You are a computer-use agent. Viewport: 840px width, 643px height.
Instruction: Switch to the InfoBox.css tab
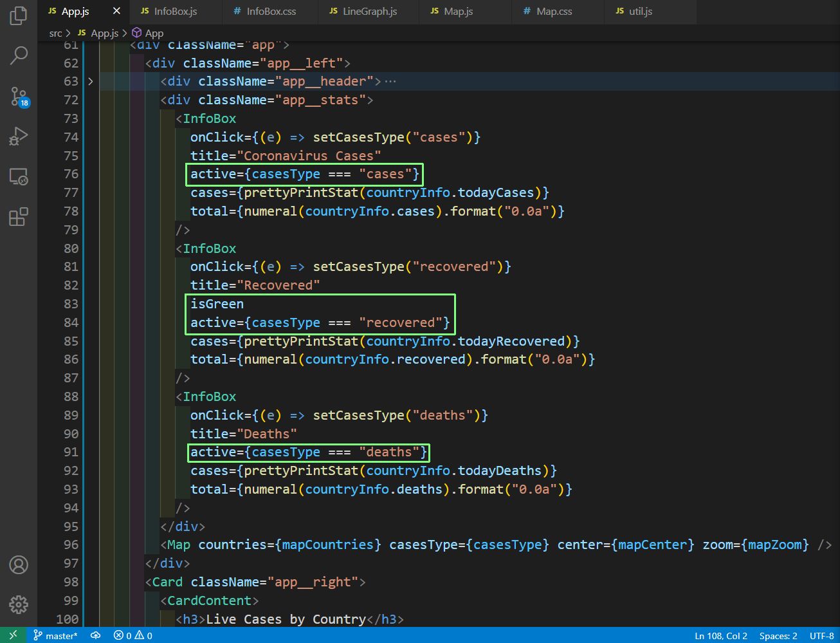pos(271,11)
